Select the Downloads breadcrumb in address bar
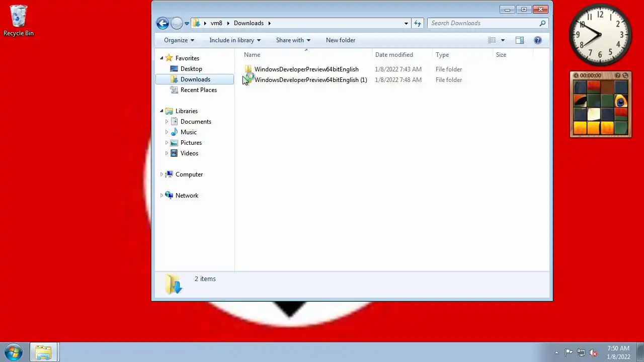This screenshot has width=644, height=362. click(x=249, y=23)
